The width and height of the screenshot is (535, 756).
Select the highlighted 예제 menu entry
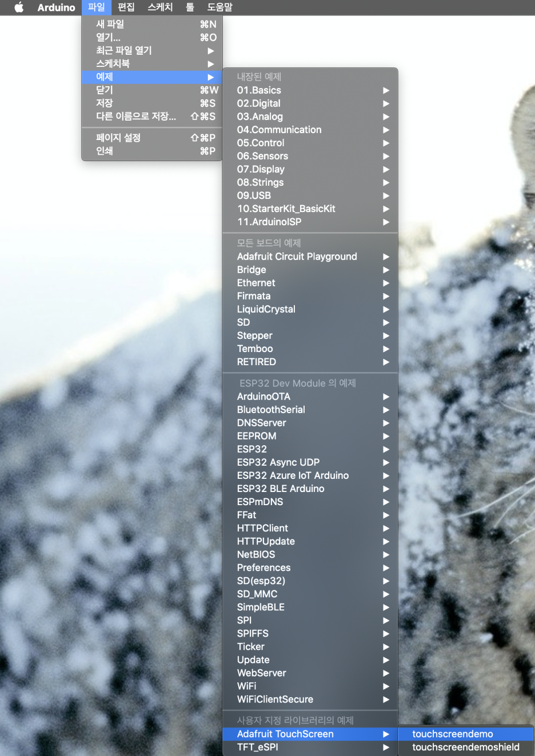(x=152, y=77)
